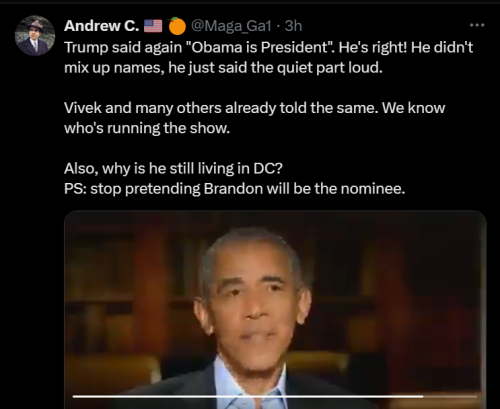Click Andrew C.'s profile avatar picture
Viewport: 500px width, 409px height.
click(35, 35)
